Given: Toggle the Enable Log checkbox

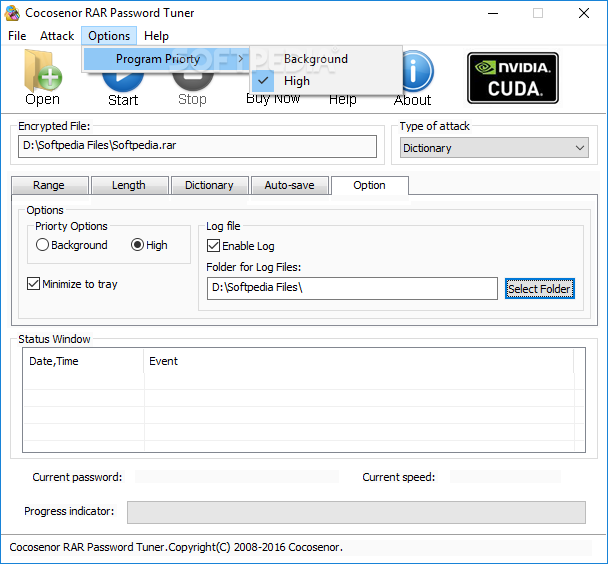Looking at the screenshot, I should coord(241,246).
